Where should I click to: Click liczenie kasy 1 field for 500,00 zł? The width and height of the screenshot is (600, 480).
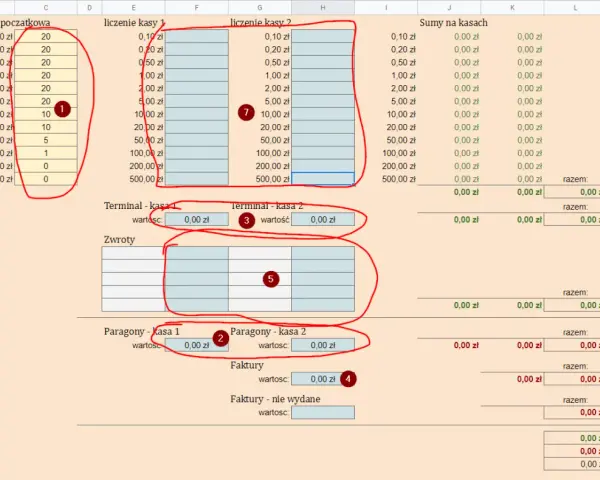(197, 179)
